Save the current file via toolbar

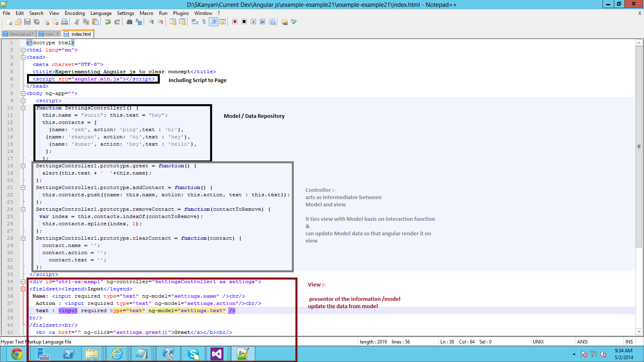click(27, 22)
